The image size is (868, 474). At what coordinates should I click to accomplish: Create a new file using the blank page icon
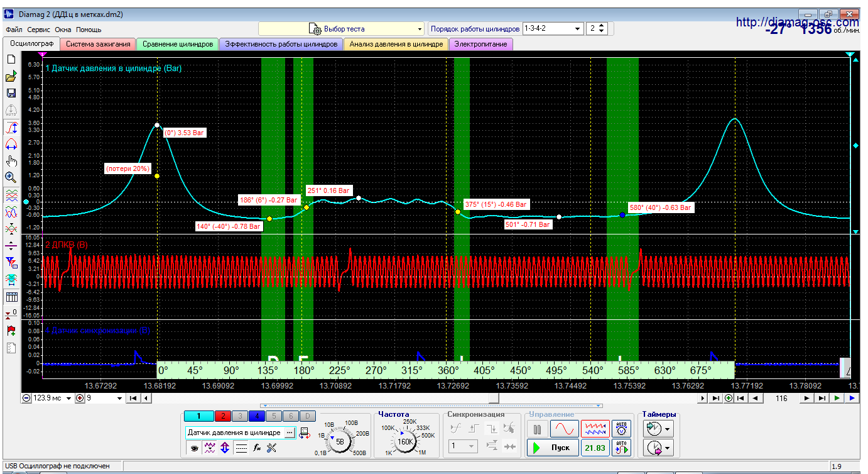tap(11, 59)
